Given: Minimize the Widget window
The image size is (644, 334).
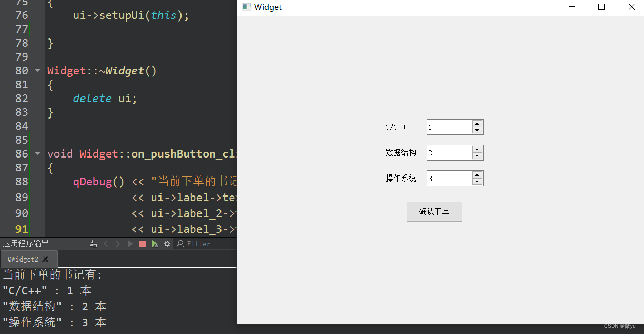Looking at the screenshot, I should [572, 7].
